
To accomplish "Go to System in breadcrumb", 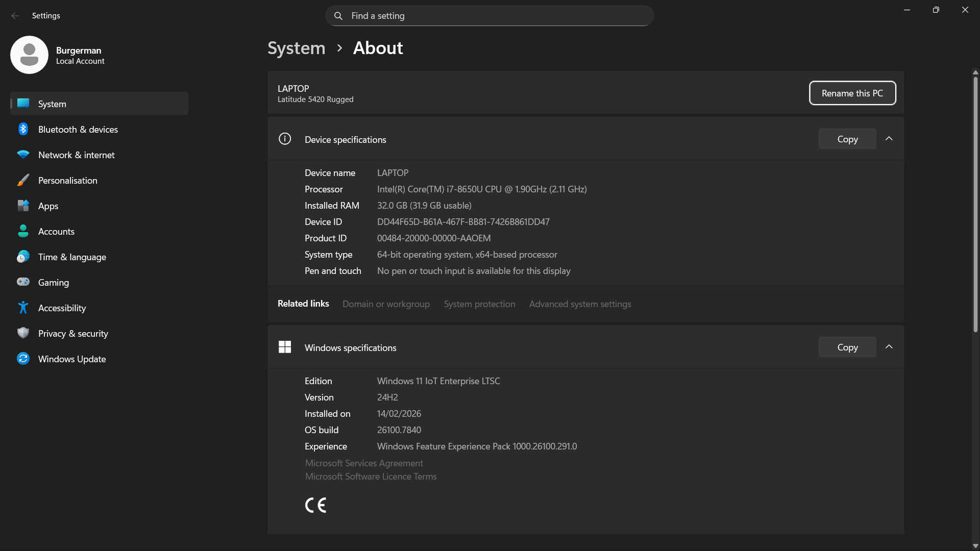I will (x=296, y=48).
